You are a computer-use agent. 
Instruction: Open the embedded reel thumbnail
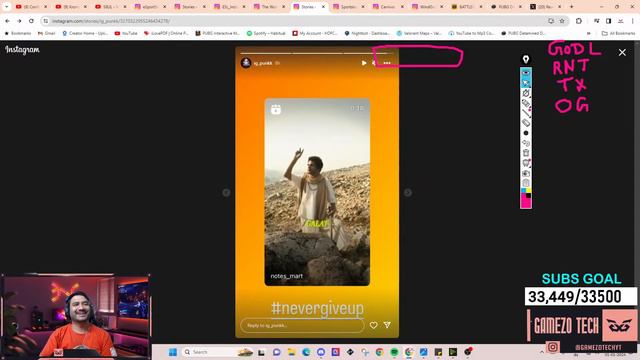(317, 192)
